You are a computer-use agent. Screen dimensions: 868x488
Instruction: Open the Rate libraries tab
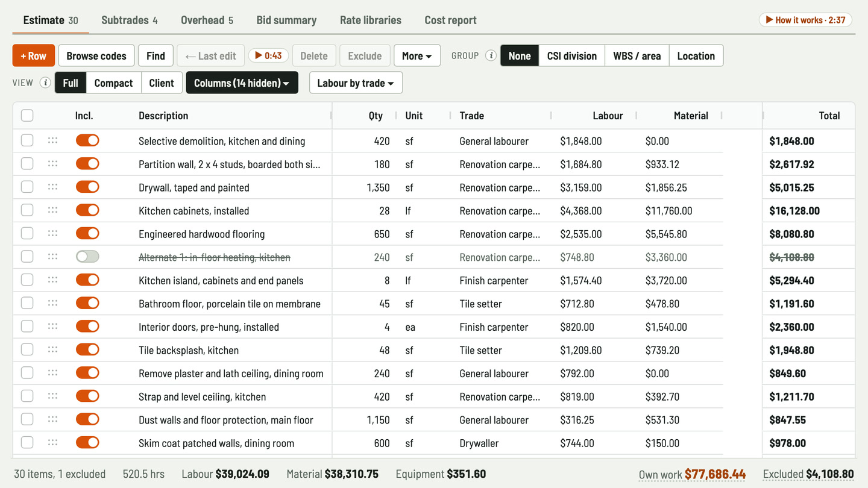point(371,20)
